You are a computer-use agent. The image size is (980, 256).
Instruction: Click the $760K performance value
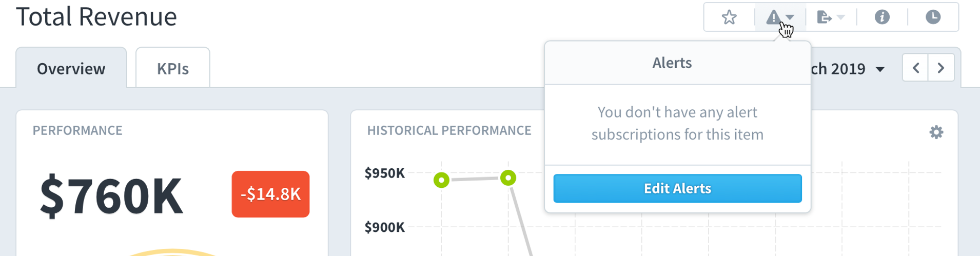tap(111, 195)
